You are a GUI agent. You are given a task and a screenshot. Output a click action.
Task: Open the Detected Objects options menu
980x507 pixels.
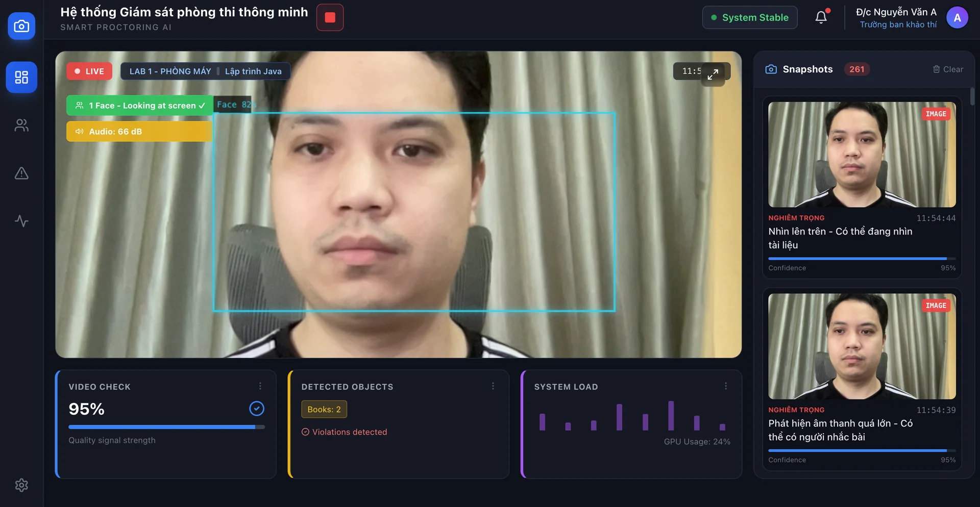coord(493,386)
